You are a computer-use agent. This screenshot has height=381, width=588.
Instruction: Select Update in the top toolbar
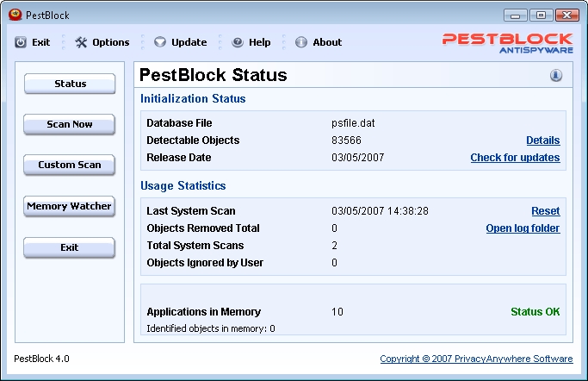pos(189,42)
